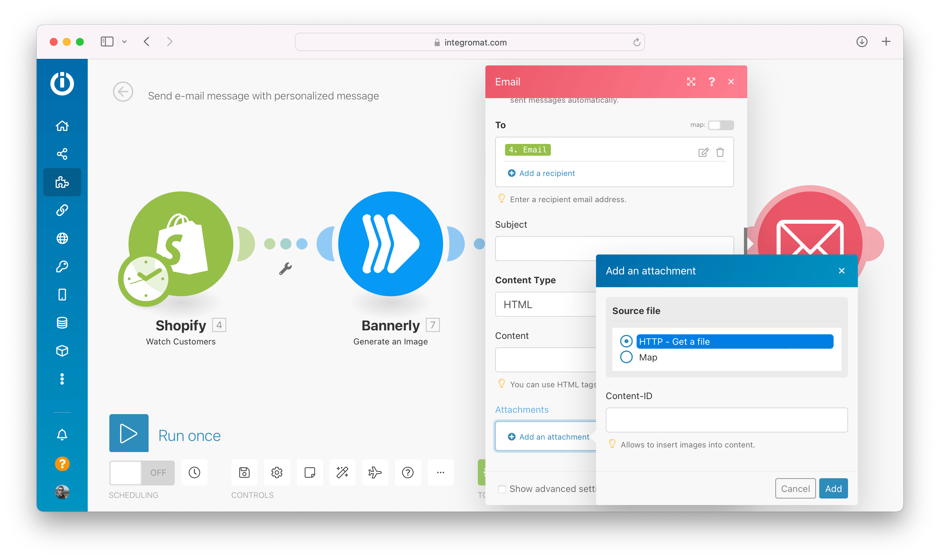940x560 pixels.
Task: Go to Dashboard home icon in sidebar
Action: coord(62,126)
